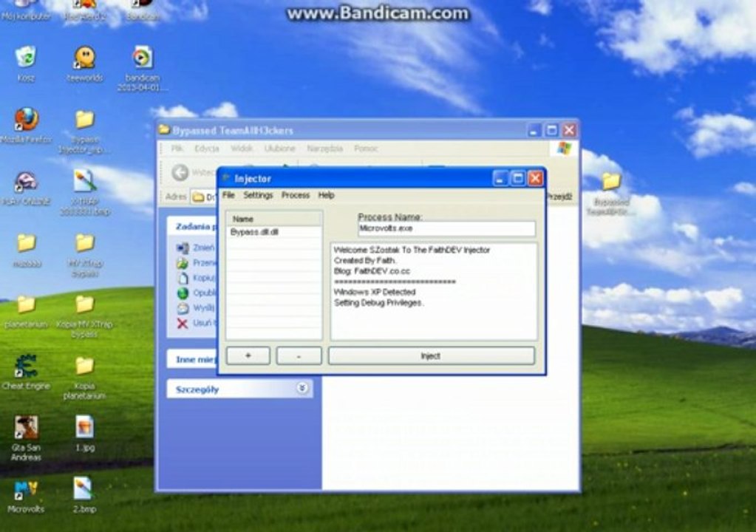The width and height of the screenshot is (756, 532).
Task: Click the red X Usuń delete task icon
Action: (x=183, y=324)
